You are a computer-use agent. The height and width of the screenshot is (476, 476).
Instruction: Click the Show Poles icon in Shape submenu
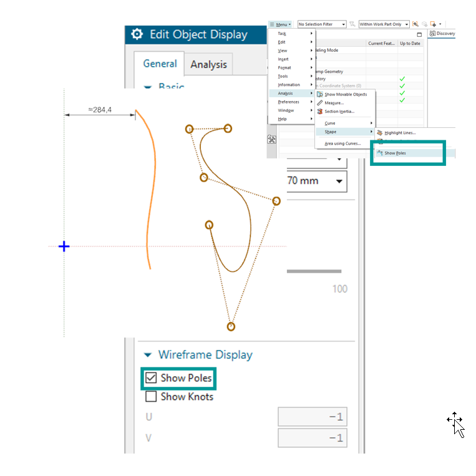(379, 153)
